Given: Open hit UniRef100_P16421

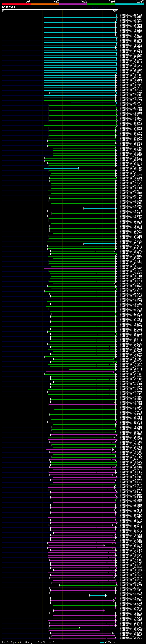Looking at the screenshot, I should [x=131, y=625].
